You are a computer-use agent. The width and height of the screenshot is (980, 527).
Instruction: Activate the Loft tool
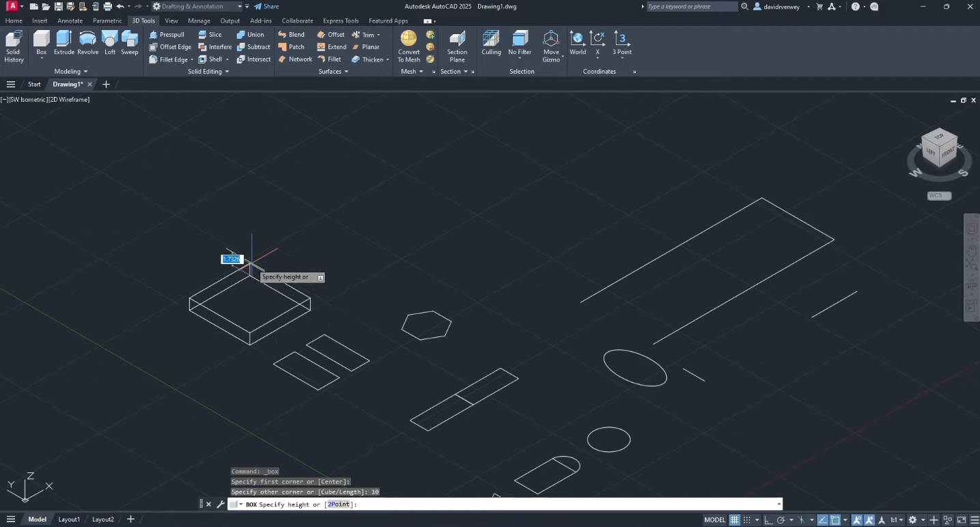pyautogui.click(x=110, y=42)
